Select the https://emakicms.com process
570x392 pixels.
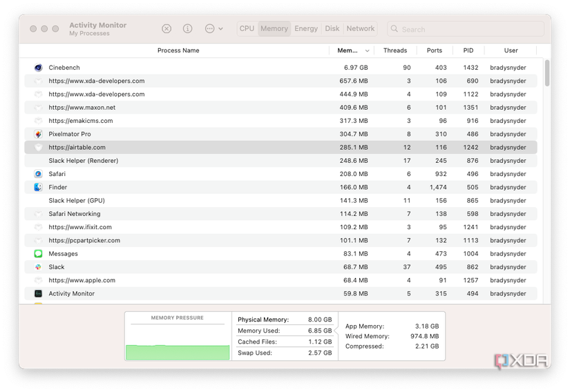[81, 121]
